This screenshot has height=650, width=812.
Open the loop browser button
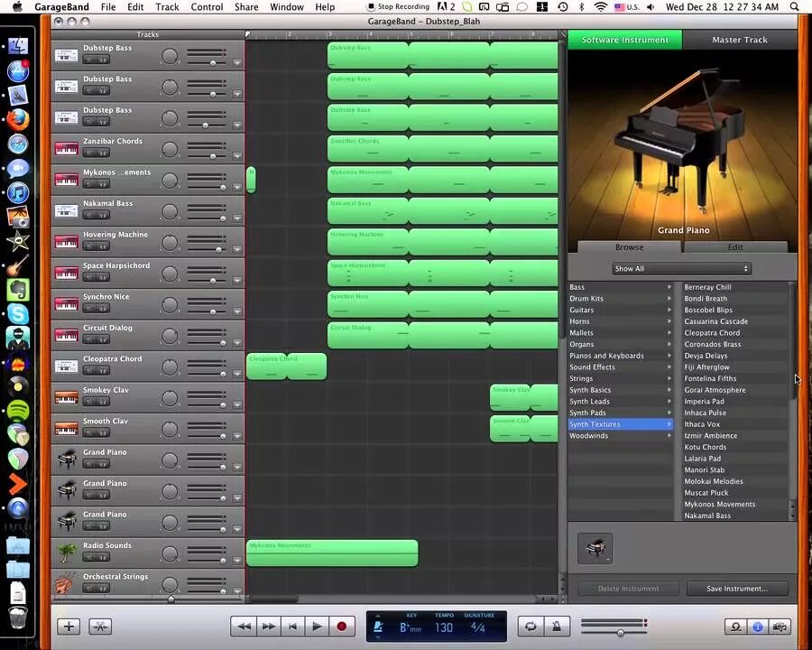tap(735, 627)
